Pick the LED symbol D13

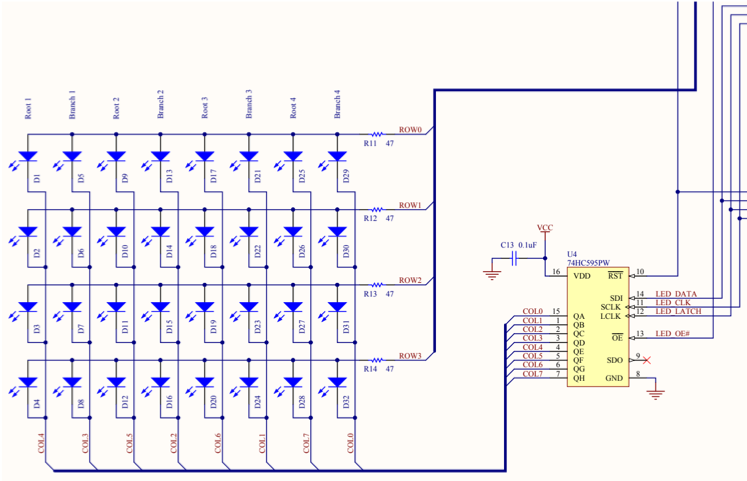point(161,157)
